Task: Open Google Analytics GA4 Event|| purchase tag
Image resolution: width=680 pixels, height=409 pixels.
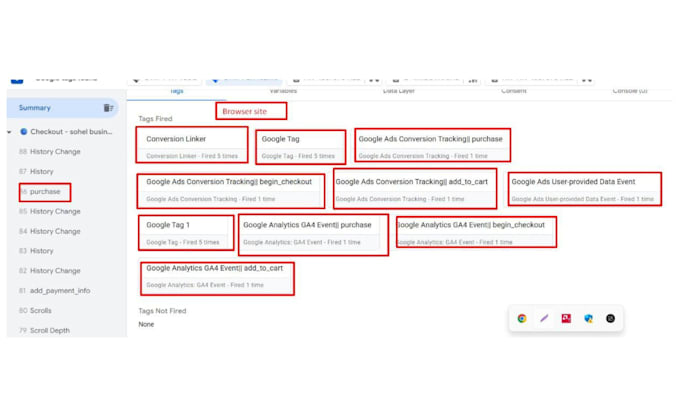Action: coord(313,234)
